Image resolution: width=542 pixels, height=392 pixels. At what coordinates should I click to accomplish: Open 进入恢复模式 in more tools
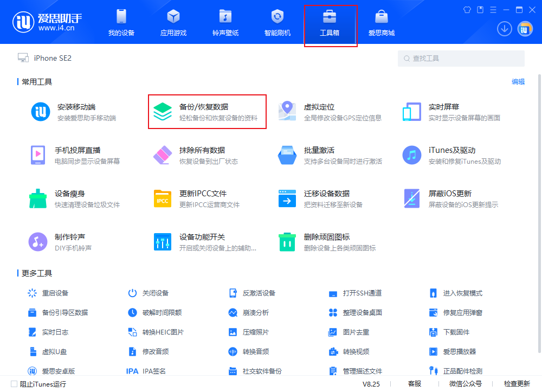(x=462, y=293)
